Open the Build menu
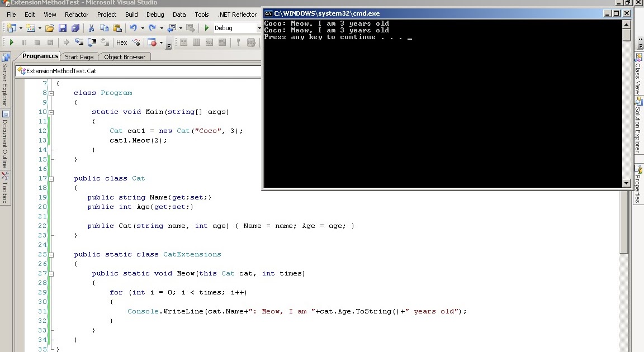This screenshot has width=644, height=352. 131,15
